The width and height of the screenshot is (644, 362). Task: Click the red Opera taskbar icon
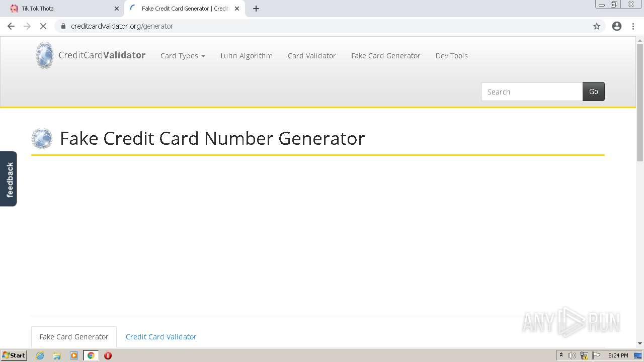coord(108,355)
